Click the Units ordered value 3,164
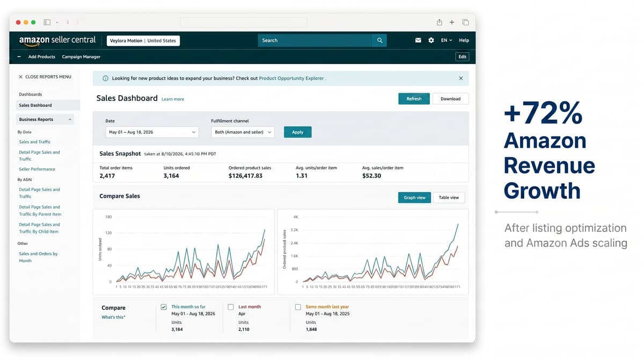The height and width of the screenshot is (360, 644). coord(171,176)
